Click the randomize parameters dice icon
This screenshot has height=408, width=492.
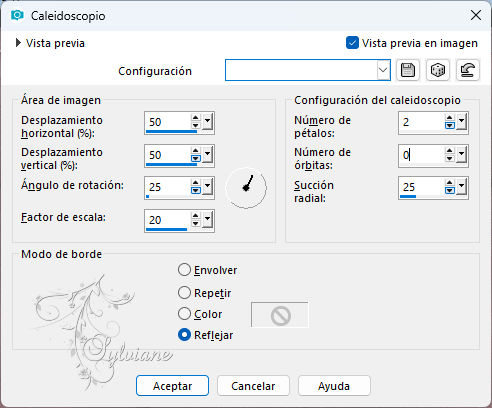438,70
